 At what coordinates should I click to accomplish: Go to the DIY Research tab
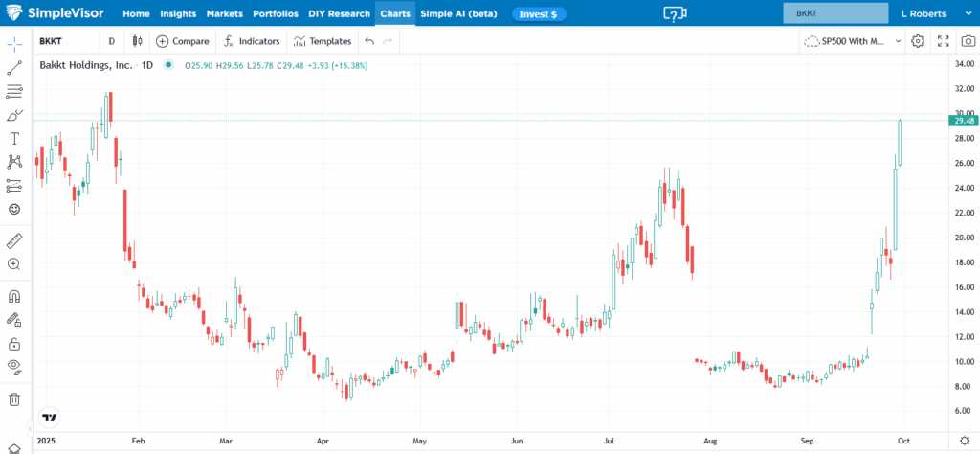click(x=341, y=14)
